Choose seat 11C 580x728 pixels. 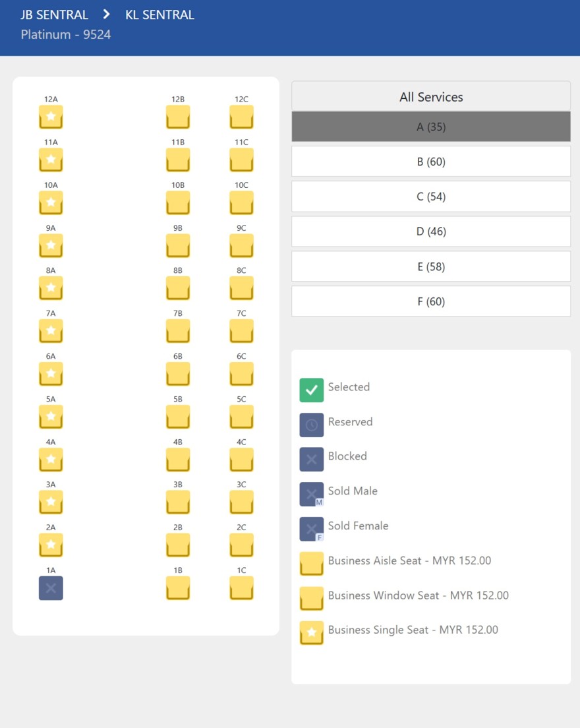(241, 160)
